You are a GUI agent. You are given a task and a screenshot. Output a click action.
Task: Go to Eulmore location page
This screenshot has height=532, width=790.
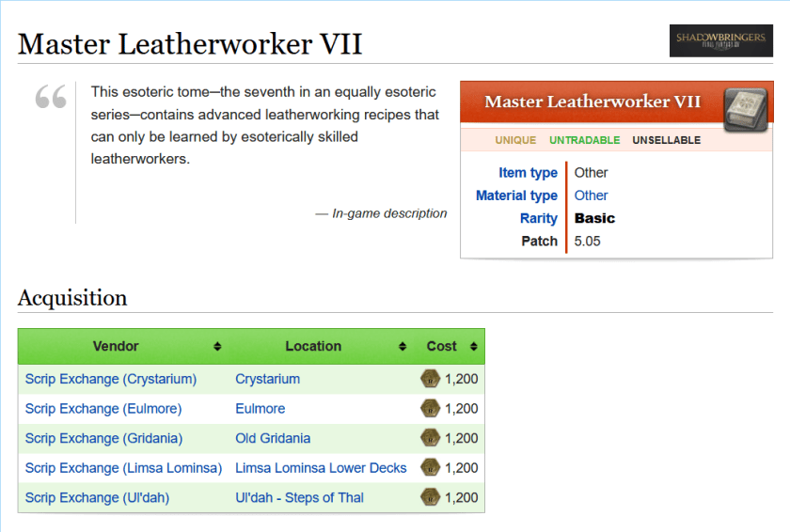(x=260, y=409)
